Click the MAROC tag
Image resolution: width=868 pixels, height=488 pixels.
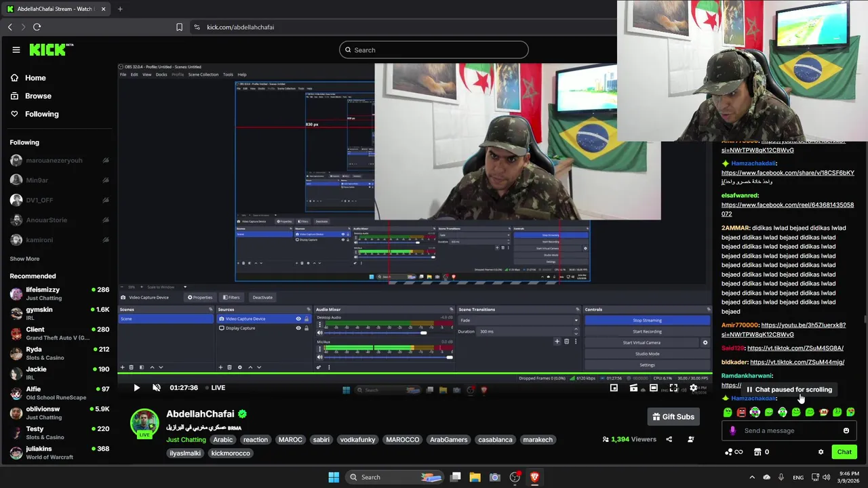pyautogui.click(x=290, y=440)
